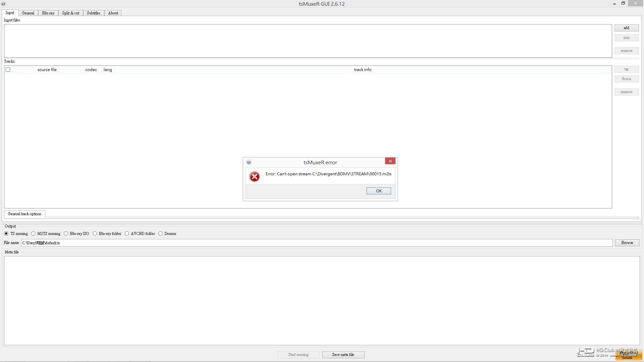Click the tsMuxeR error dialog title icon
The width and height of the screenshot is (644, 362).
(x=249, y=162)
